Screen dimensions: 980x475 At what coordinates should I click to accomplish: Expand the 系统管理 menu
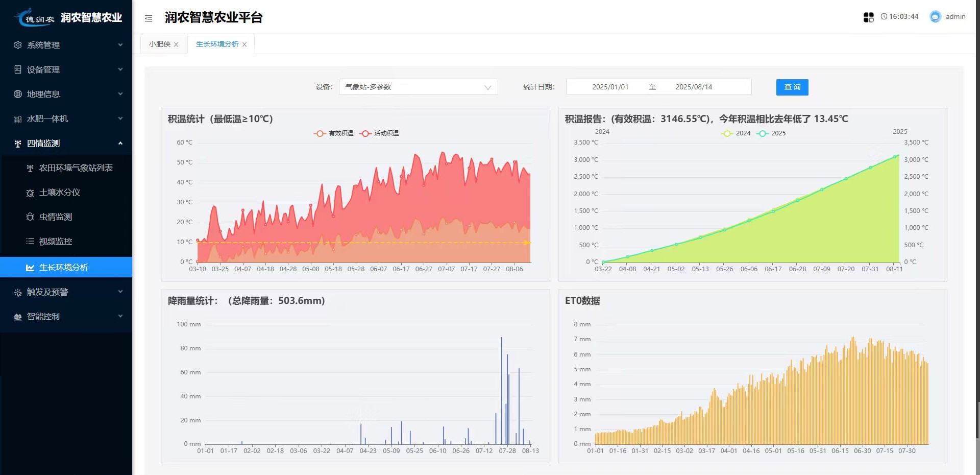[x=66, y=45]
